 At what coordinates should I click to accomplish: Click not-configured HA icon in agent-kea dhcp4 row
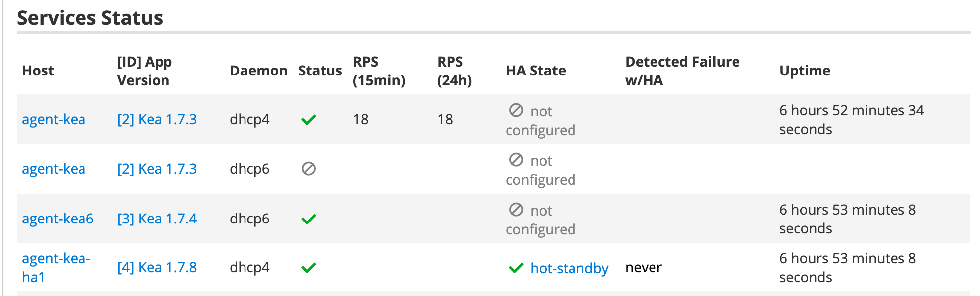(x=516, y=110)
